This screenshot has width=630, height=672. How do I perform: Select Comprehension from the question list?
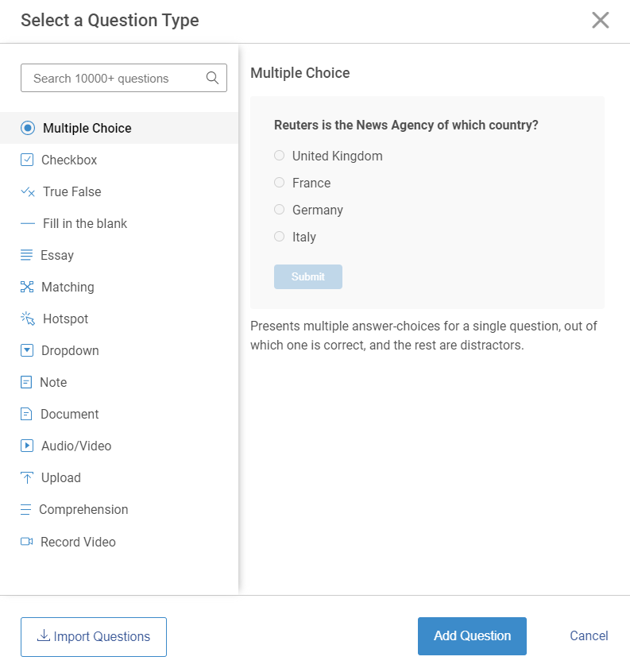tap(83, 509)
